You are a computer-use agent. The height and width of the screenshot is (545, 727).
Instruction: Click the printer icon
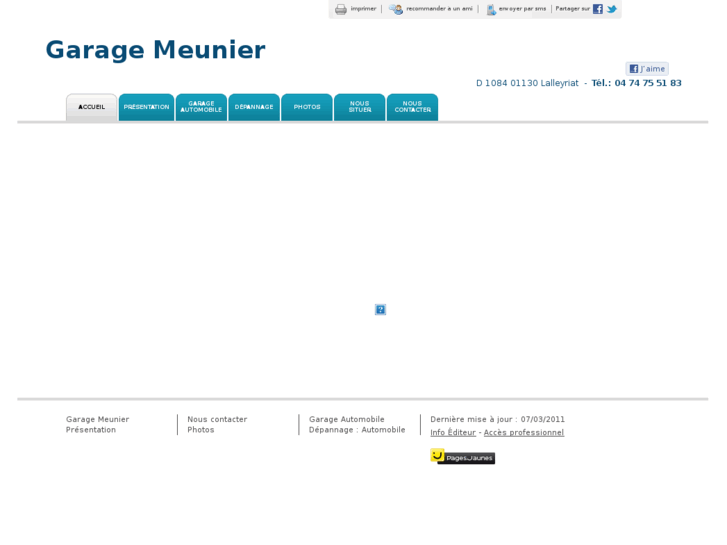click(x=341, y=9)
